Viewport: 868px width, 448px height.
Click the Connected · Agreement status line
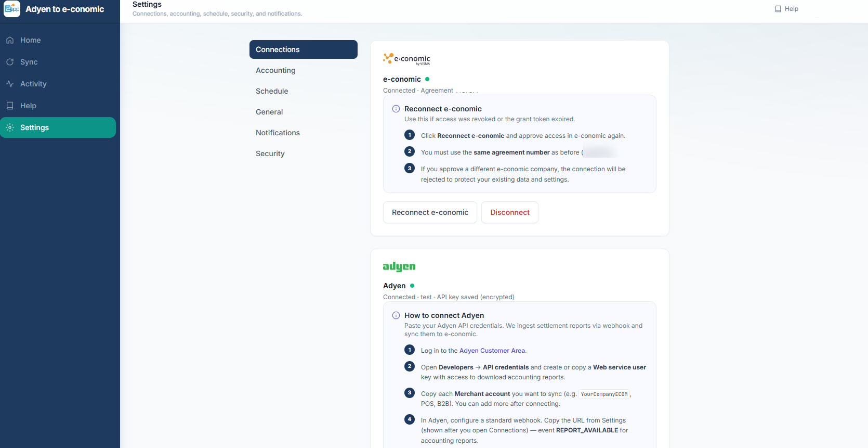[431, 91]
